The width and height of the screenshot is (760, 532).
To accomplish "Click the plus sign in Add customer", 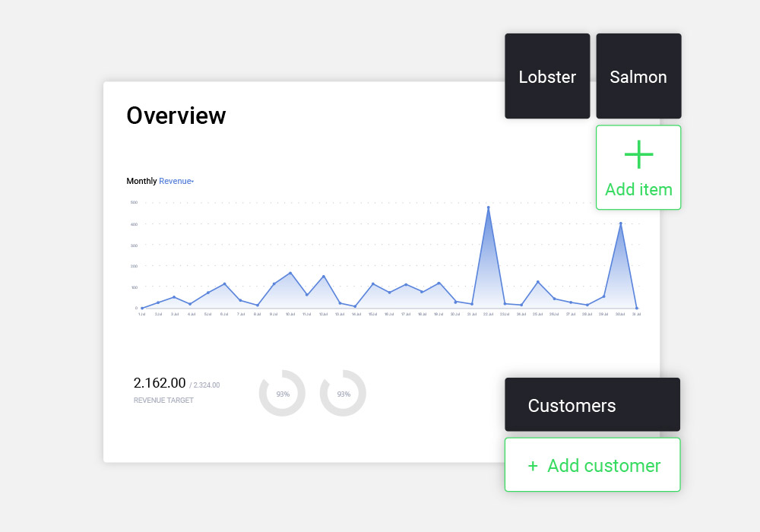I will click(533, 466).
